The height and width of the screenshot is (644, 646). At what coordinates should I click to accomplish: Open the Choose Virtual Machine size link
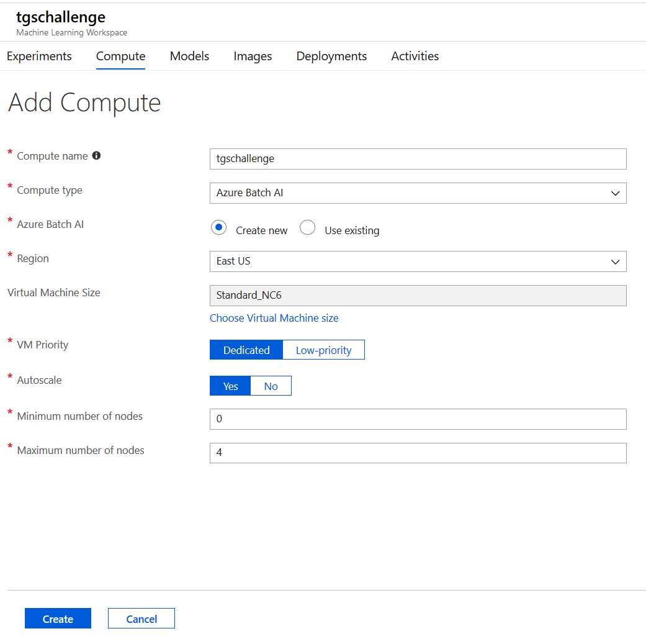click(x=274, y=318)
